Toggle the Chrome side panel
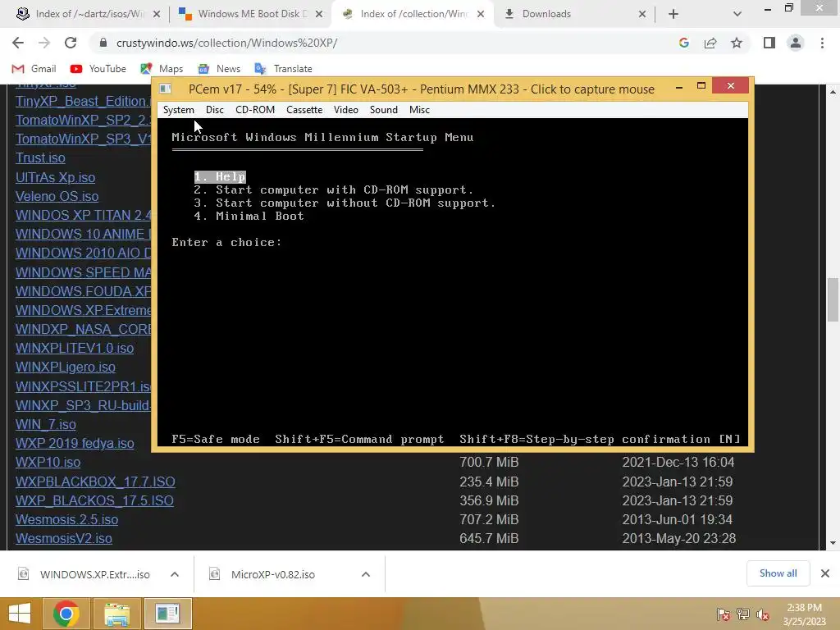 769,43
